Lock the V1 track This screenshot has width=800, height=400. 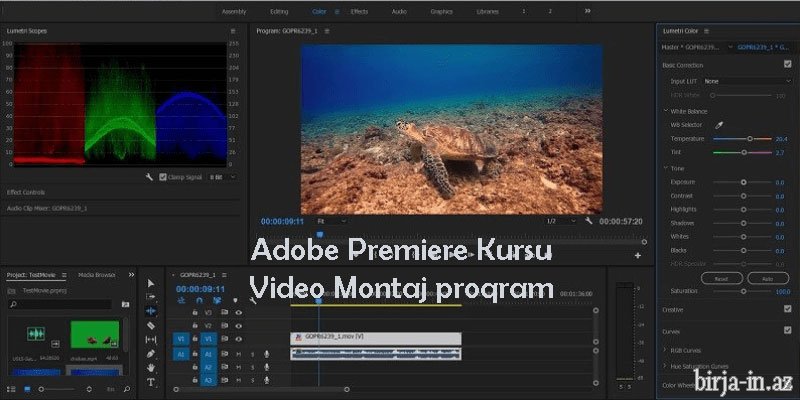(x=194, y=339)
